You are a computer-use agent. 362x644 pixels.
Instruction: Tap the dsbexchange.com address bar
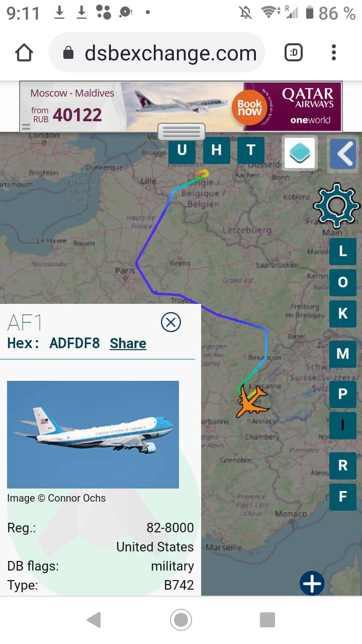pyautogui.click(x=157, y=53)
